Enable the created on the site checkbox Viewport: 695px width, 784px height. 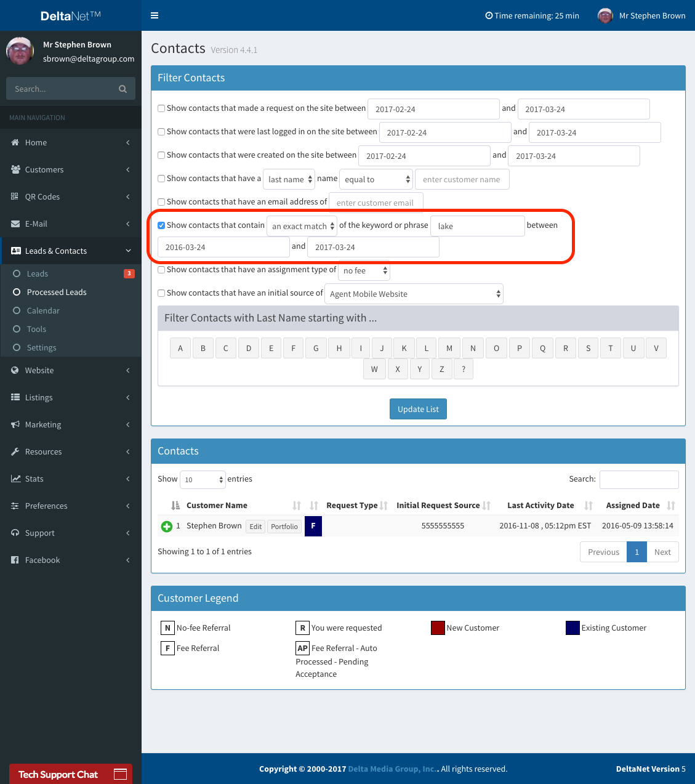pos(161,155)
